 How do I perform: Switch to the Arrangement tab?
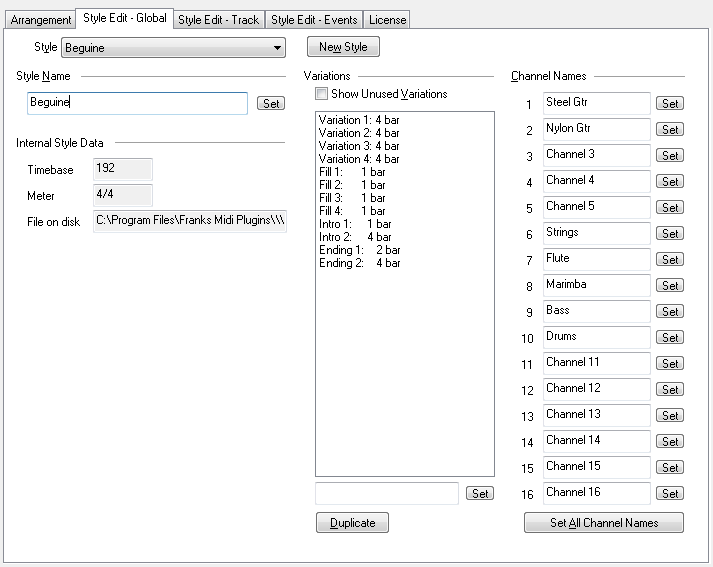[x=40, y=20]
